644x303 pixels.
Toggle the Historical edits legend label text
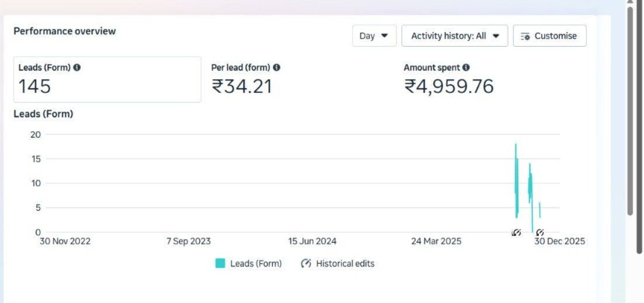click(x=345, y=263)
